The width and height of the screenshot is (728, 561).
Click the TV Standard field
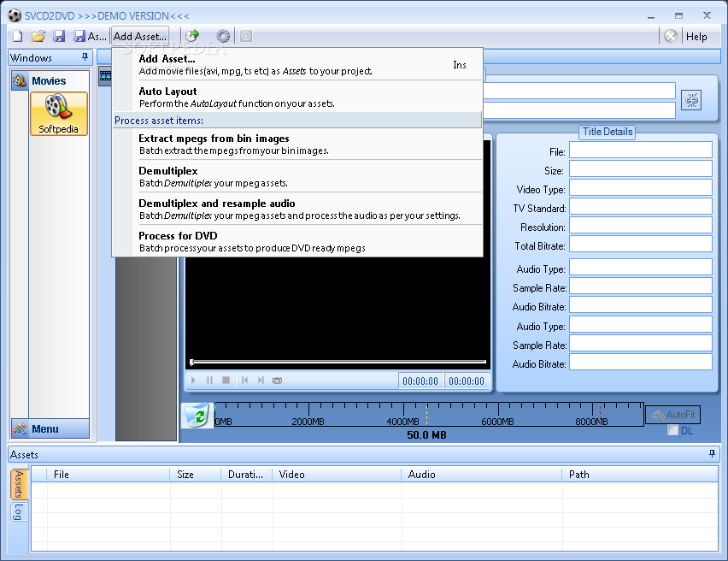click(641, 206)
